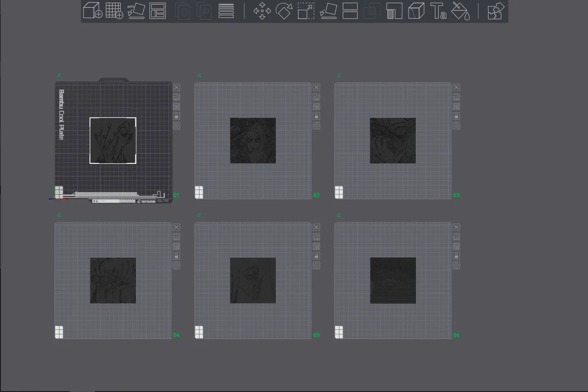
Task: Switch to Assembly view with the puzzle icon
Action: (x=495, y=11)
